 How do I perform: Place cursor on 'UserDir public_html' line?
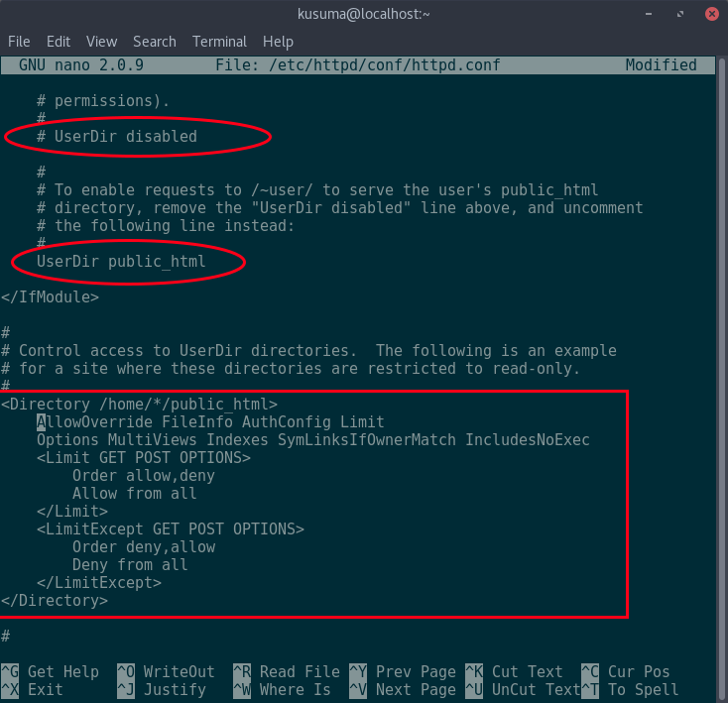[121, 262]
